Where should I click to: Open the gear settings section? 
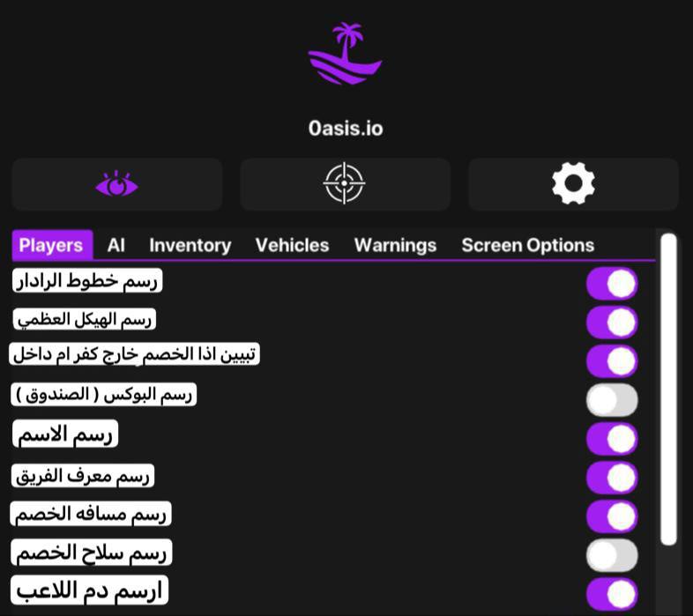tap(573, 185)
